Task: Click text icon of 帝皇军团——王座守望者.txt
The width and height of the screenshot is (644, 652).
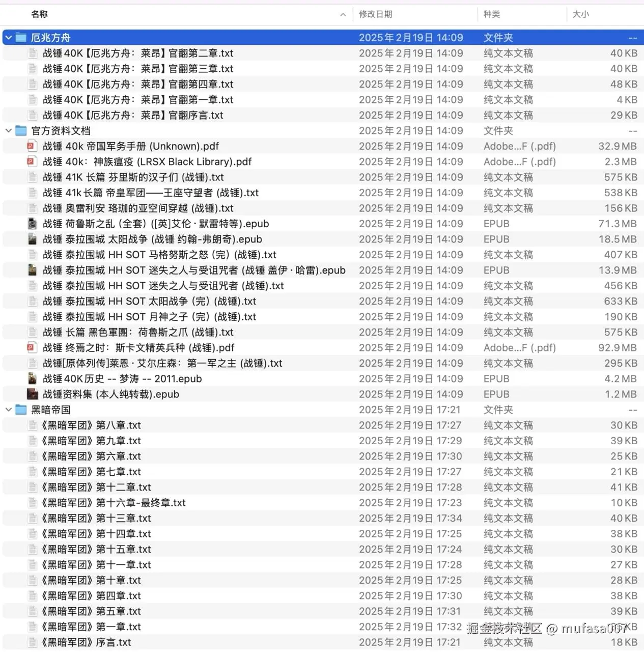Action: point(33,193)
